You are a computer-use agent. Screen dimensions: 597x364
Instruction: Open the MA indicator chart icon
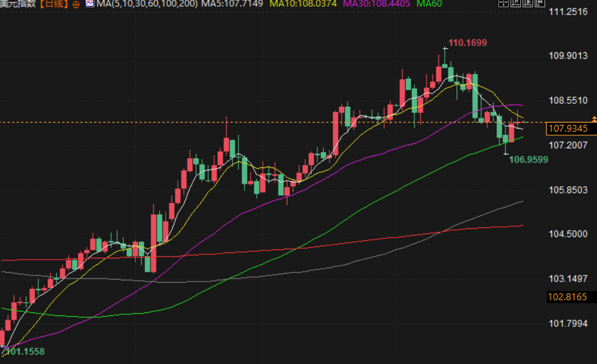tap(90, 4)
